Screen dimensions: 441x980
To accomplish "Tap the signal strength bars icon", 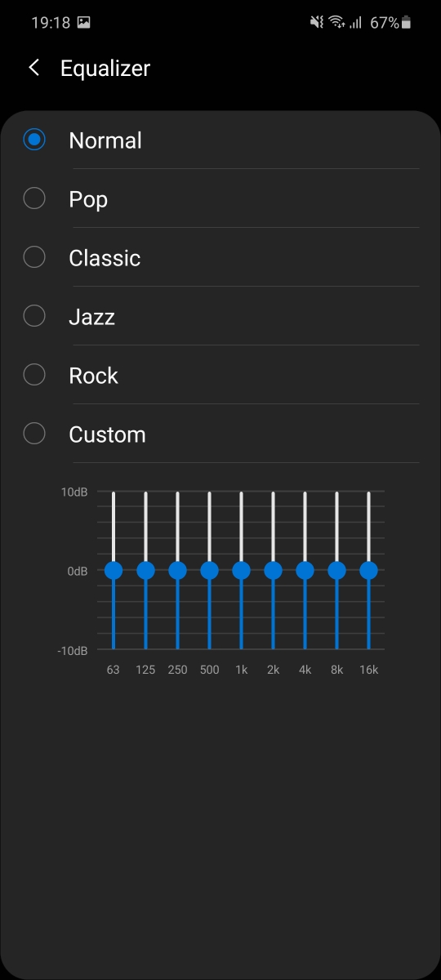I will (355, 23).
